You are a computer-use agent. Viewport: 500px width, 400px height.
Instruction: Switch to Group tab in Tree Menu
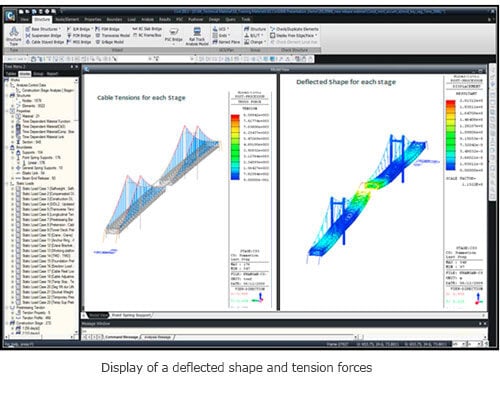(38, 74)
